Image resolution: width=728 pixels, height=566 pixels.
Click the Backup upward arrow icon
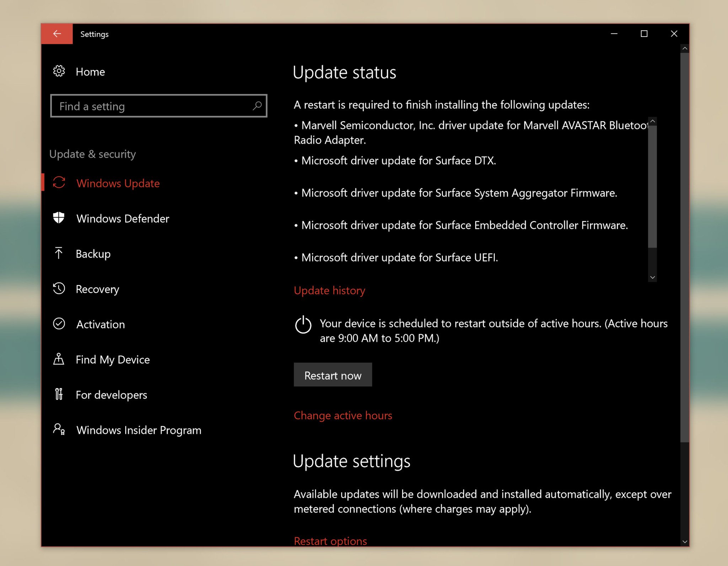pyautogui.click(x=59, y=253)
